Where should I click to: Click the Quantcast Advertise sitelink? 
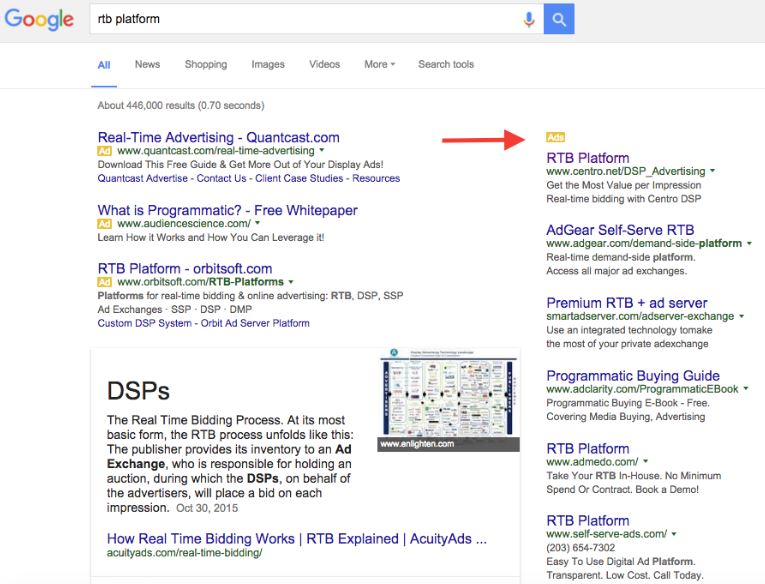pos(142,178)
